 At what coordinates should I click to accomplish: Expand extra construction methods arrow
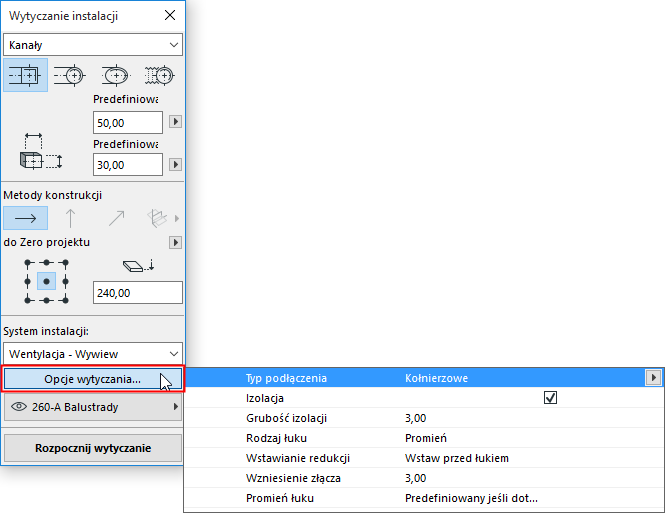(177, 218)
